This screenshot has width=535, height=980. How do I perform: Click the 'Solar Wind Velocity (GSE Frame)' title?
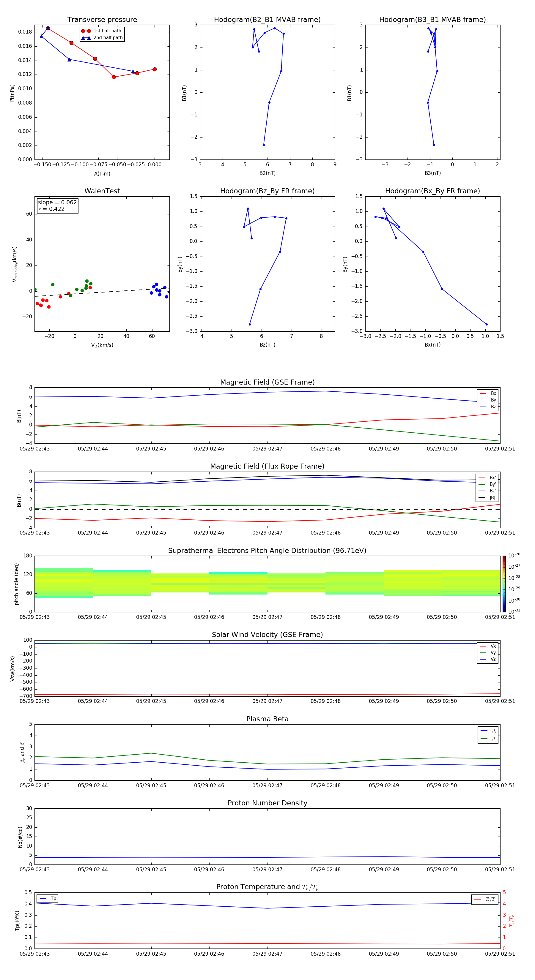(267, 635)
